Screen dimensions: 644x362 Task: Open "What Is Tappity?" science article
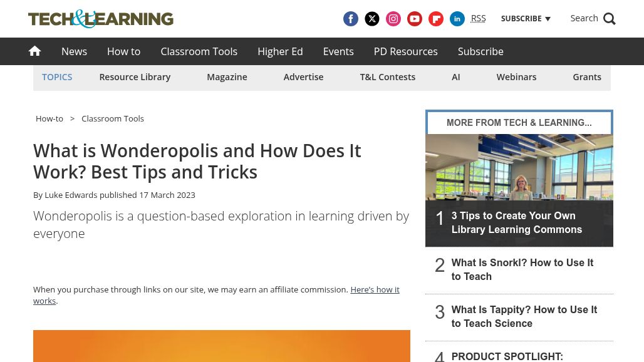pyautogui.click(x=524, y=316)
